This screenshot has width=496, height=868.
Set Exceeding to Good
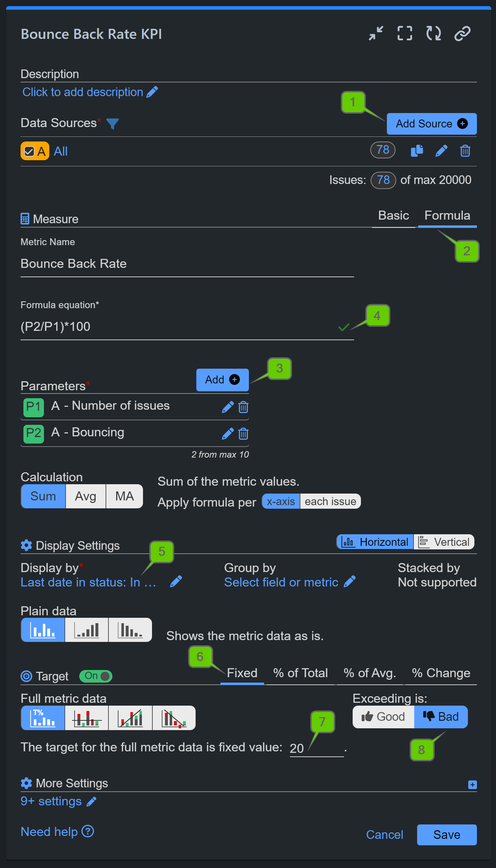pos(383,716)
